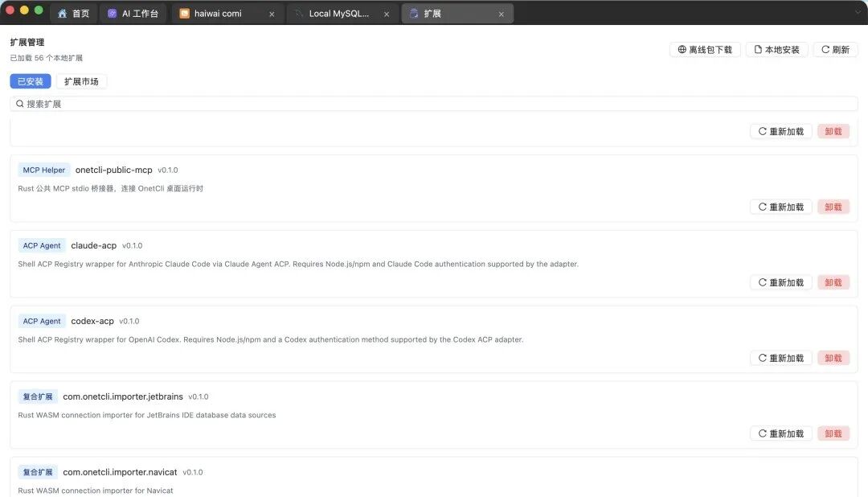Click the 复合扩展 badge beside com.onetcli.importer.navicat
868x497 pixels.
coord(38,472)
